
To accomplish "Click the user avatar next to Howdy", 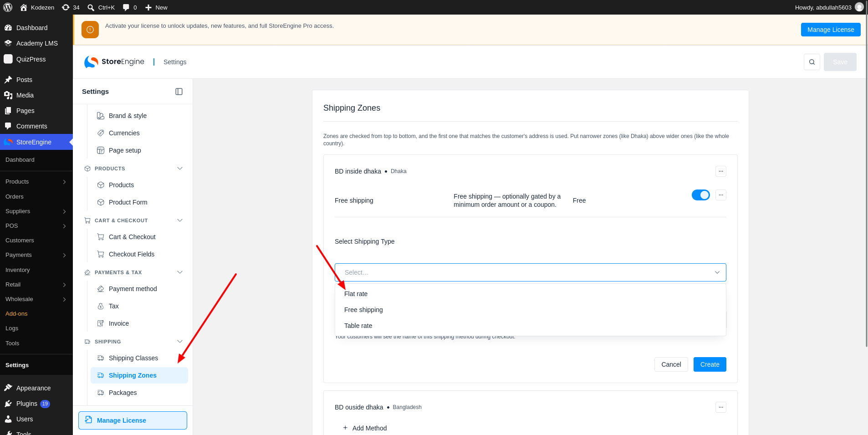I will click(x=859, y=7).
